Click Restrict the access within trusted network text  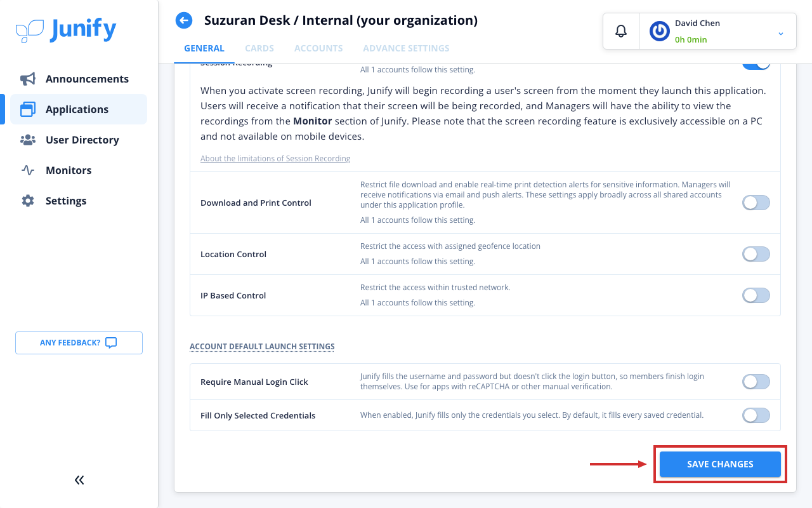[435, 287]
